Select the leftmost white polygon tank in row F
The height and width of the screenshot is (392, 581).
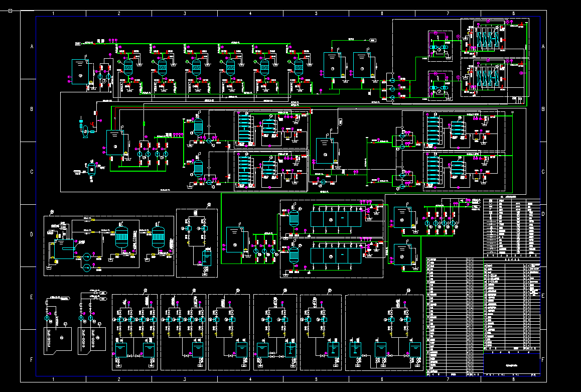point(58,340)
